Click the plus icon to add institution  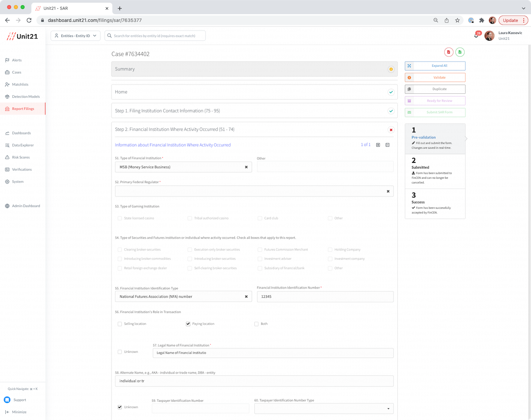click(378, 145)
